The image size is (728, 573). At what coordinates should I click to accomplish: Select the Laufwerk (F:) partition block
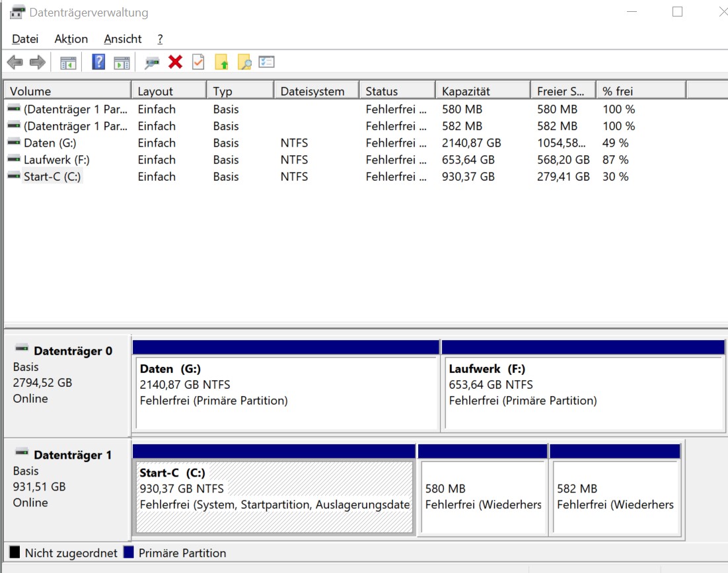point(583,386)
